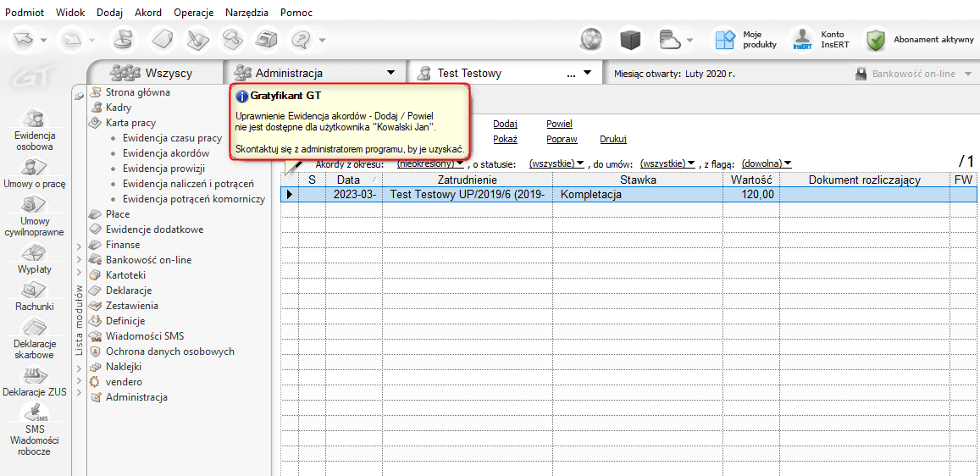Select Ewidencja prowizji item
This screenshot has width=980, height=476.
click(163, 169)
